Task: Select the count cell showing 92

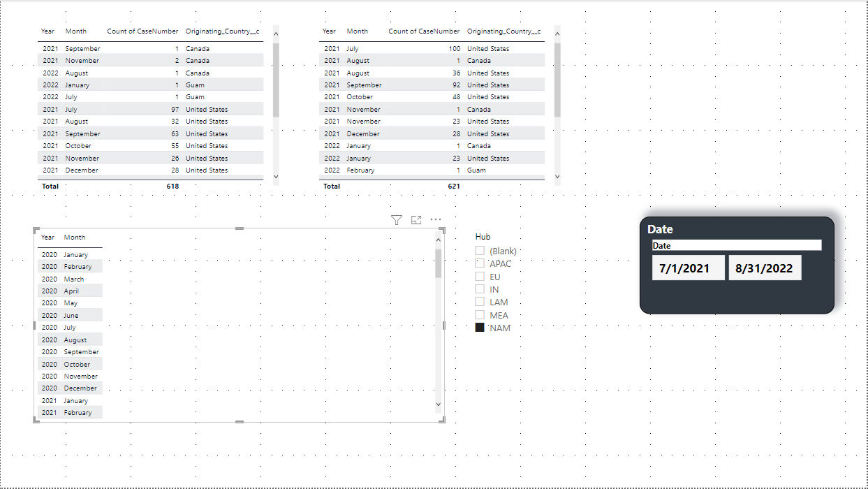Action: pos(456,85)
